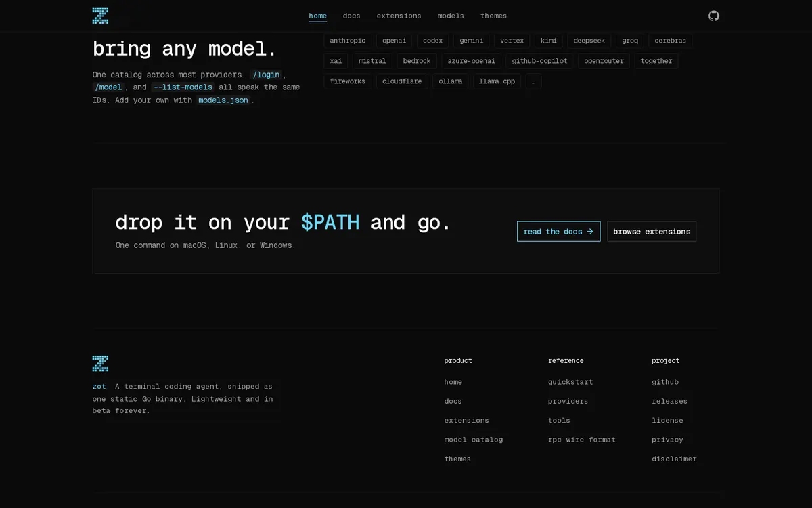Image resolution: width=812 pixels, height=508 pixels.
Task: Click the 'zot' word in footer description
Action: pos(99,387)
